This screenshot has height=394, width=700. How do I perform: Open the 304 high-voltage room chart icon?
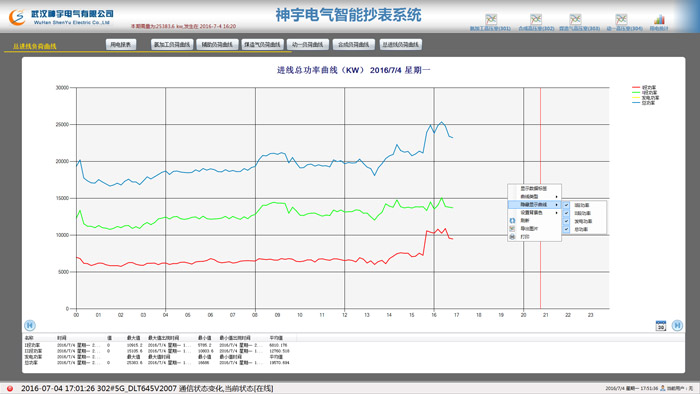pos(621,19)
